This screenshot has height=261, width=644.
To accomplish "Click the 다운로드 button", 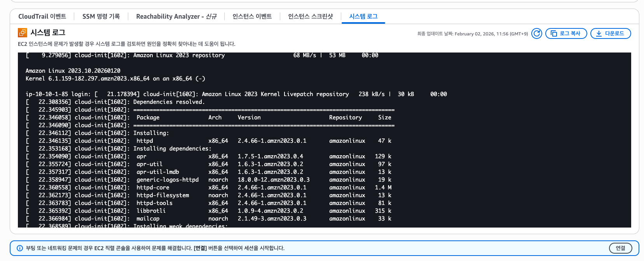I will (610, 33).
